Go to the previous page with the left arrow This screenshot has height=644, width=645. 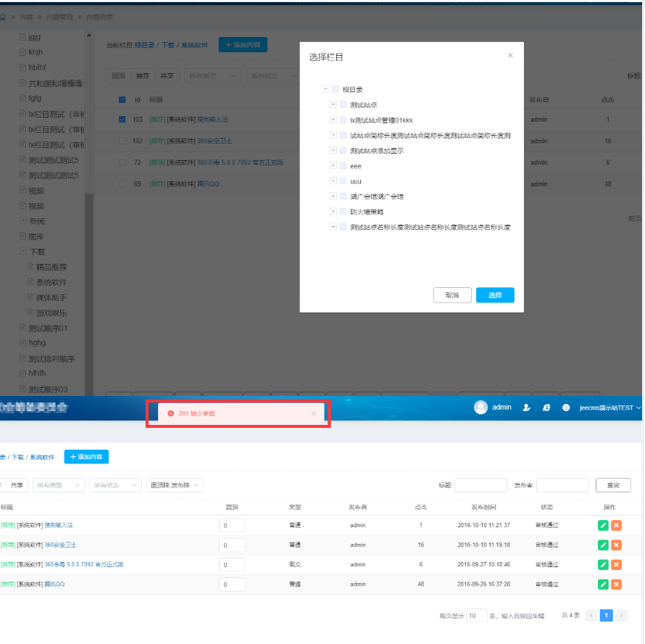(591, 615)
